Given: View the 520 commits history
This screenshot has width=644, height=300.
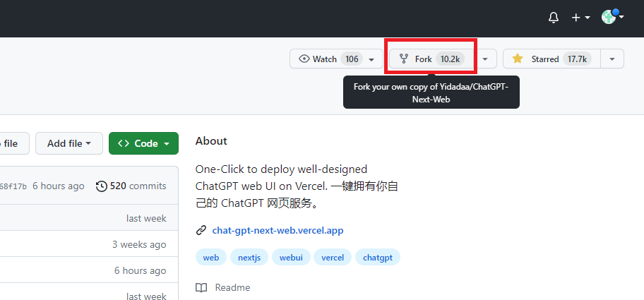Looking at the screenshot, I should click(x=131, y=186).
